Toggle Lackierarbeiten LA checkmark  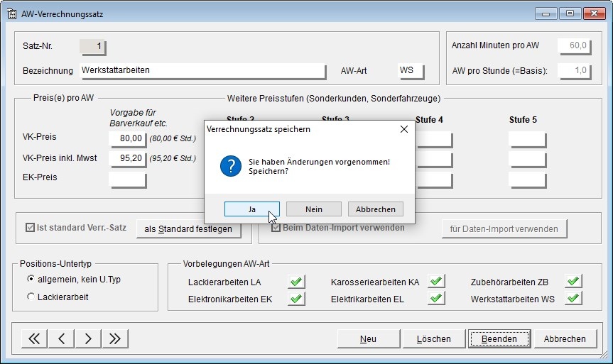point(296,281)
